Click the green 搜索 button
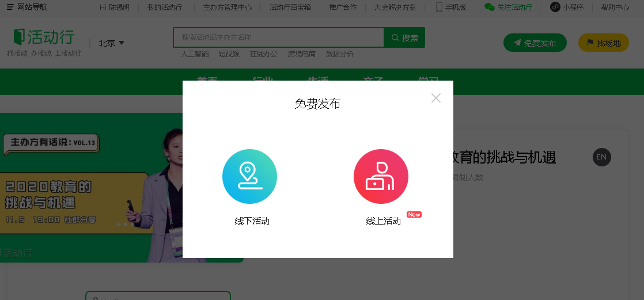Image resolution: width=644 pixels, height=300 pixels. (404, 37)
